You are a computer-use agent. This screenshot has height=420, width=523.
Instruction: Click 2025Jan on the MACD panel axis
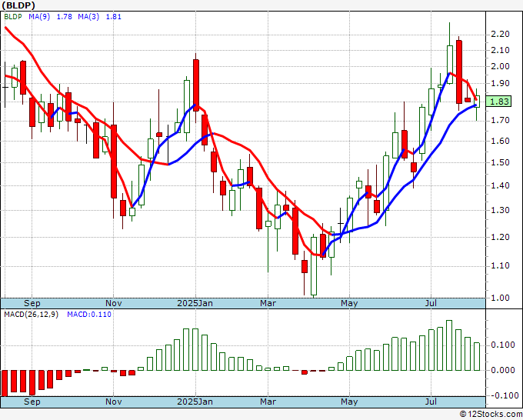tap(195, 402)
